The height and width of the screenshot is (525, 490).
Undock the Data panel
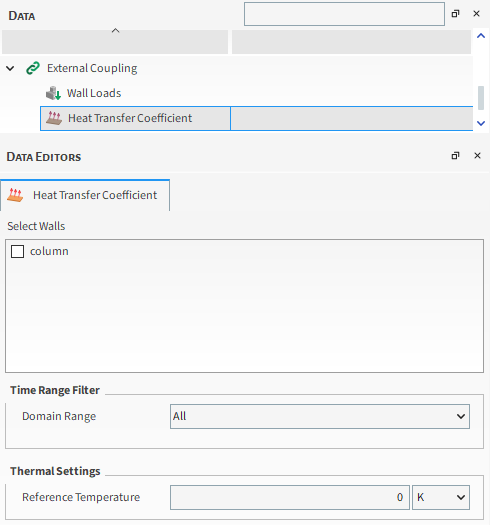click(x=455, y=14)
